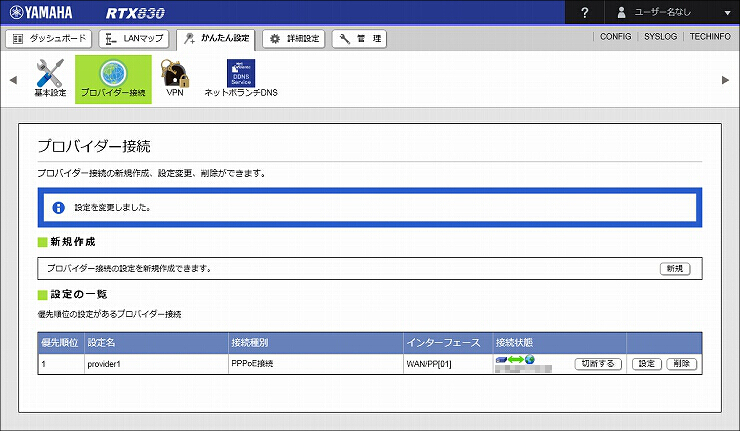Click the 接続状態 column header
This screenshot has width=740, height=431.
[x=559, y=343]
